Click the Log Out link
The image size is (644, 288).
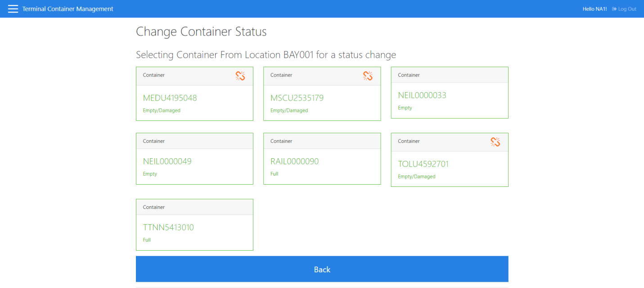(624, 9)
